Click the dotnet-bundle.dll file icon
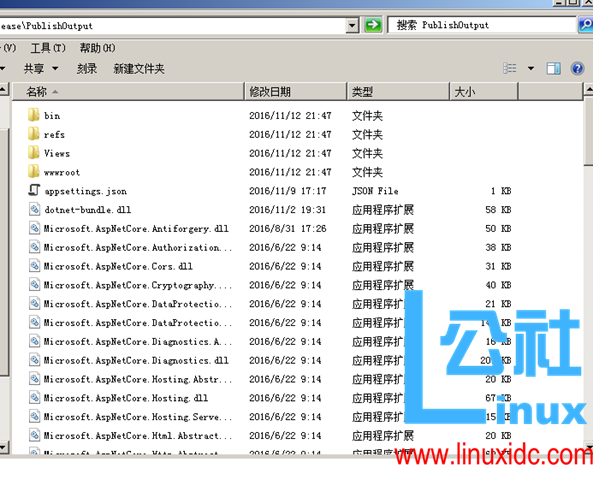The width and height of the screenshot is (593, 480). tap(34, 209)
